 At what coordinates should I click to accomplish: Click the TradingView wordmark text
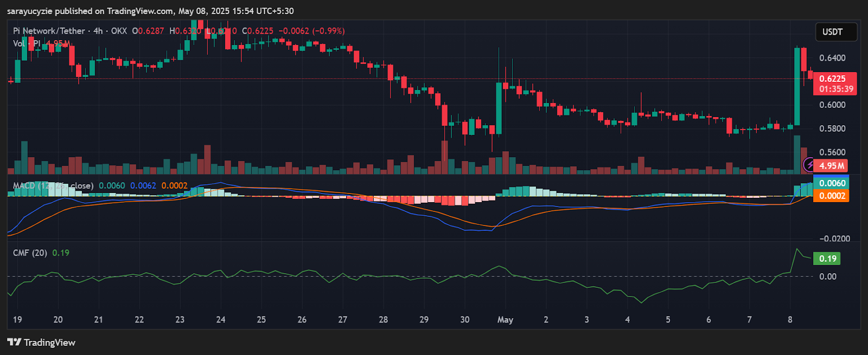coord(49,343)
